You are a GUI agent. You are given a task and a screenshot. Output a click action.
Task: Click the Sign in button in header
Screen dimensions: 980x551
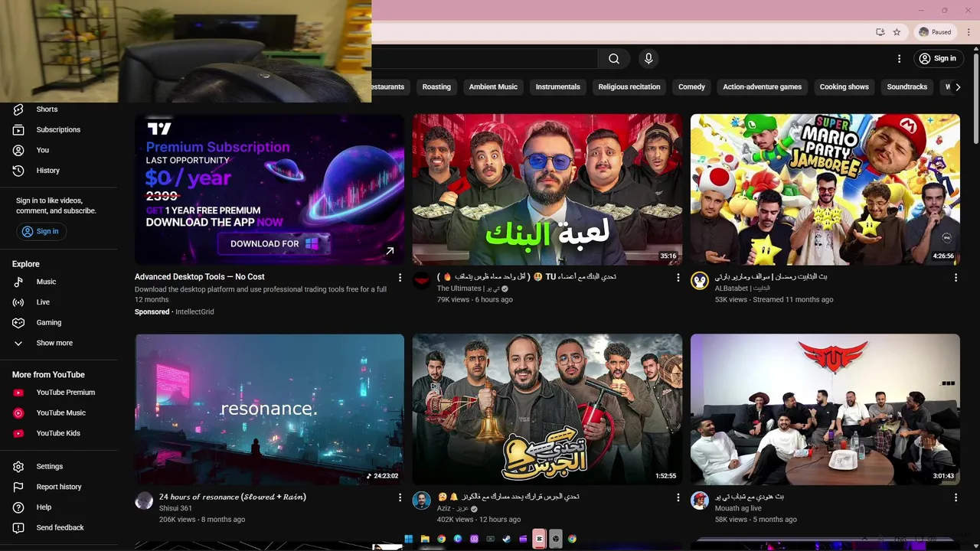pyautogui.click(x=937, y=59)
